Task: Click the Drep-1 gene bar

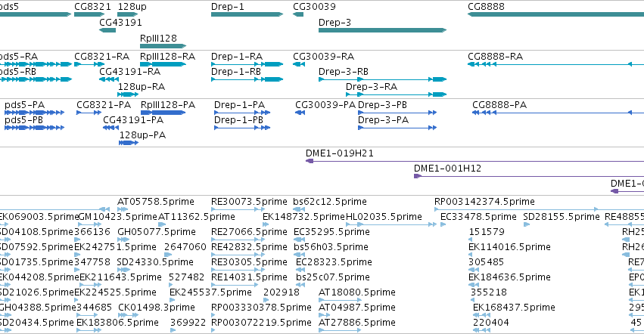Action: 247,14
